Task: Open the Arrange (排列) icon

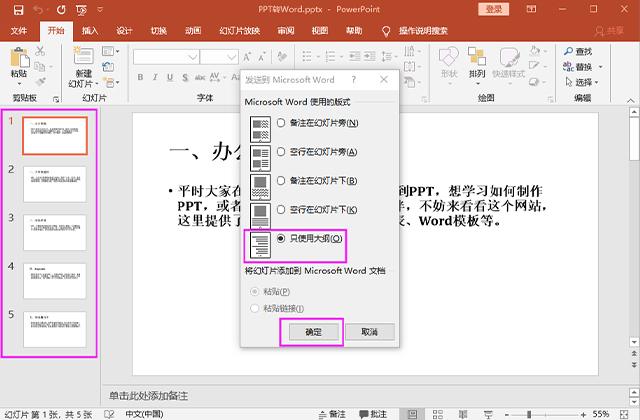Action: (477, 56)
